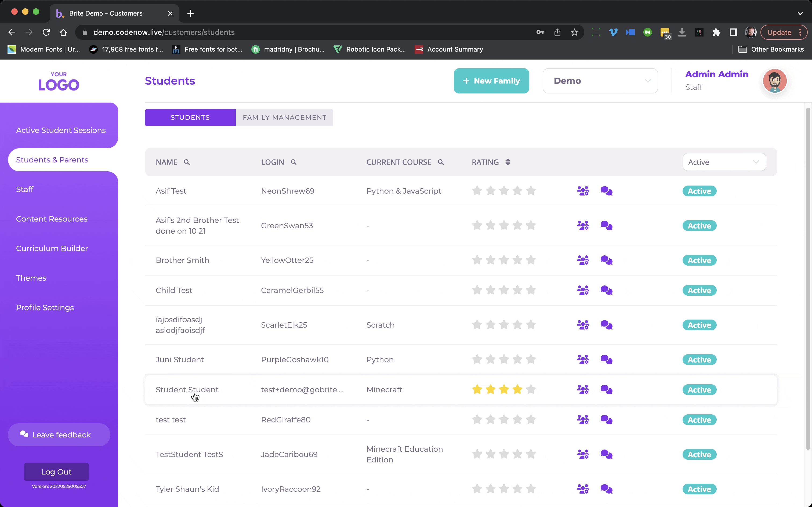The height and width of the screenshot is (507, 812).
Task: Switch to the FAMILY MANAGEMENT tab
Action: point(284,118)
